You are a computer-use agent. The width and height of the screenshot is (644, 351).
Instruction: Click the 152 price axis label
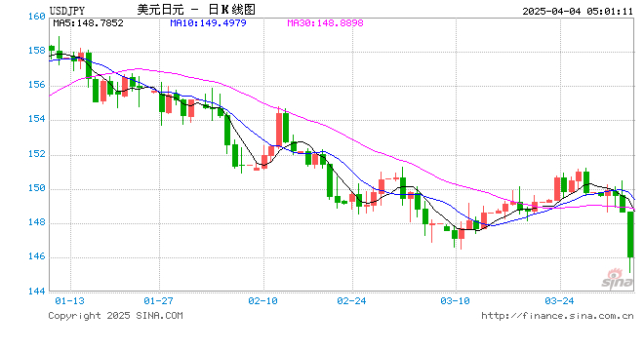point(36,154)
